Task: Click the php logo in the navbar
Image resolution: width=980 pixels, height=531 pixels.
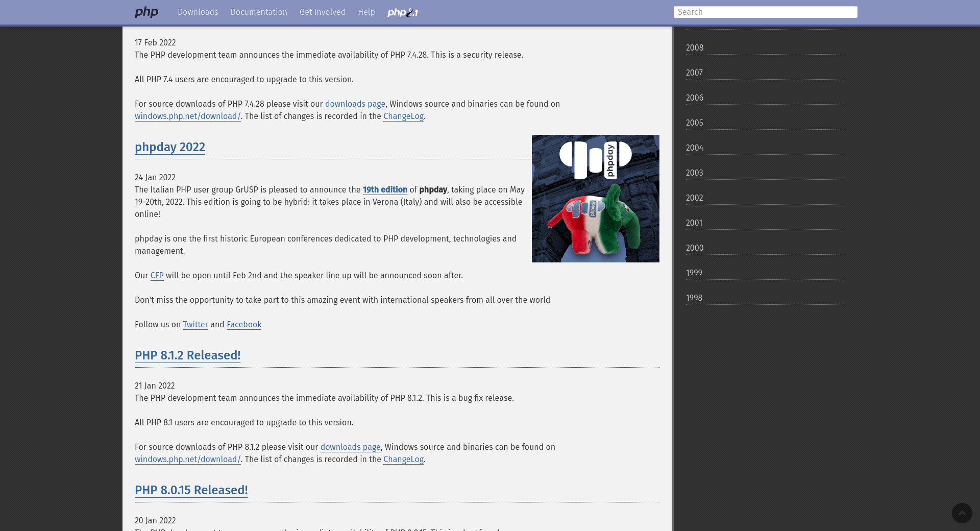Action: click(x=146, y=12)
